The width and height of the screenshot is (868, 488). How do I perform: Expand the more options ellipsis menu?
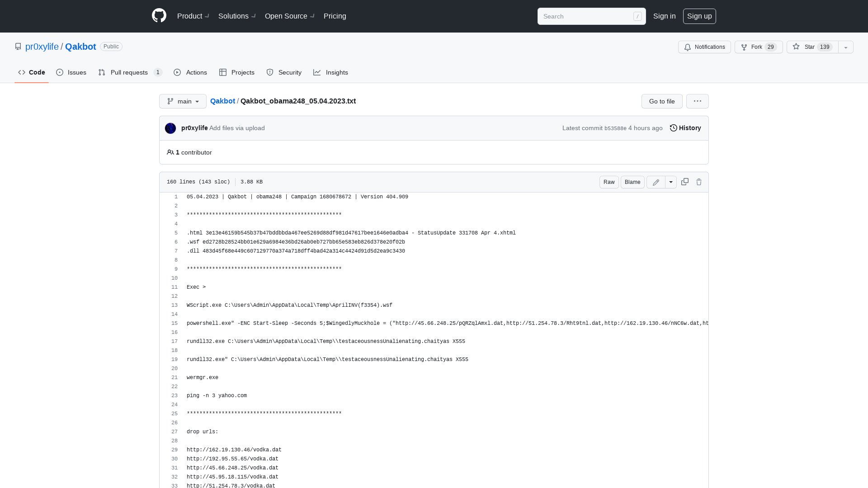tap(697, 101)
